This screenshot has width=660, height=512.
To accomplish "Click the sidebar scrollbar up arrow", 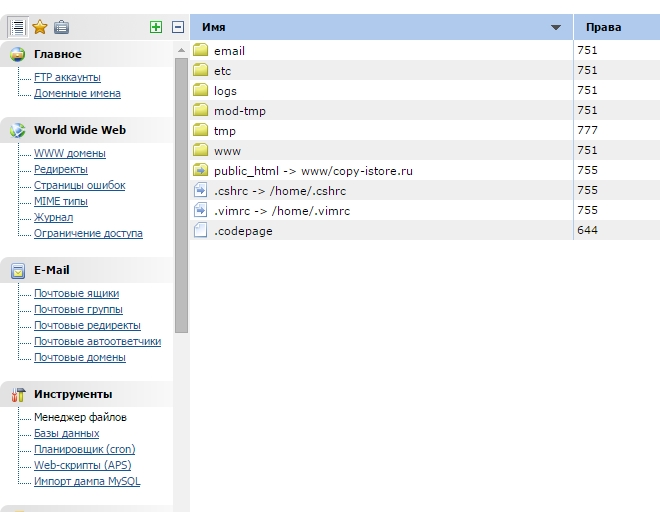I will click(181, 50).
